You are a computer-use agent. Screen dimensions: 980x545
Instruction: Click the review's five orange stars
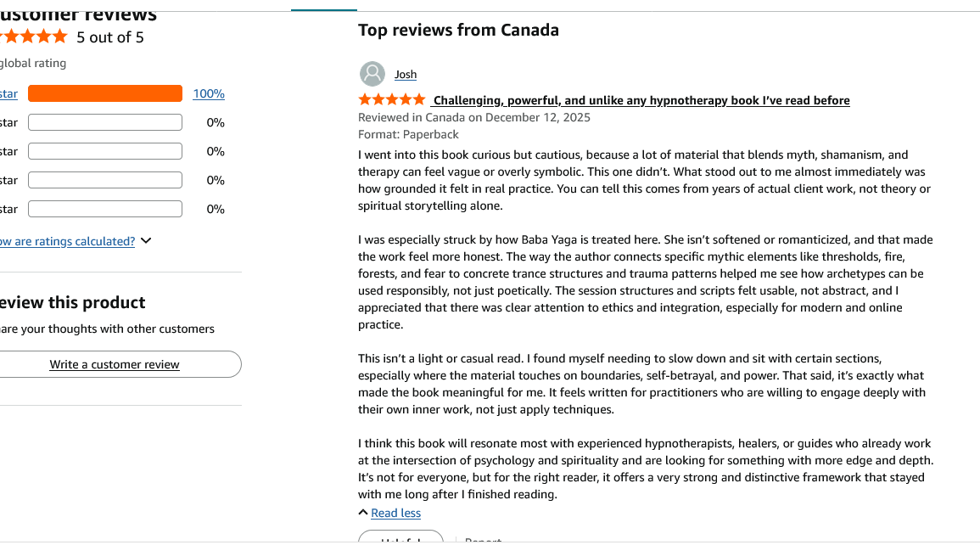392,100
